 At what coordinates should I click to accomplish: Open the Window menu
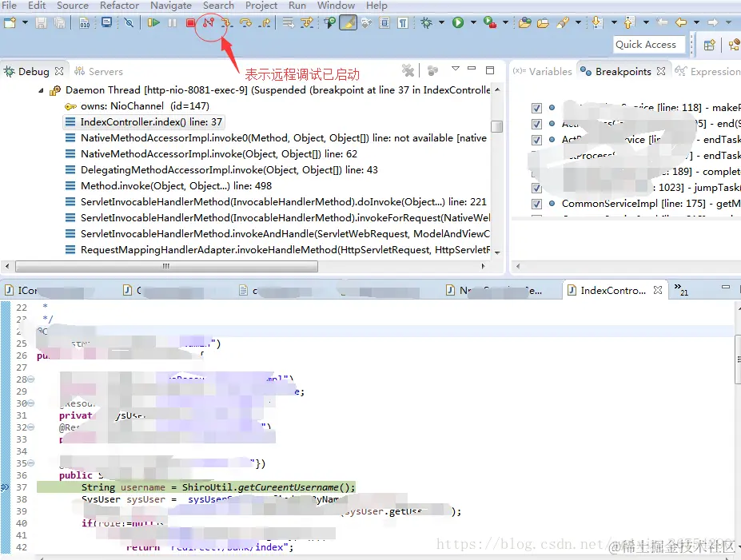[336, 6]
